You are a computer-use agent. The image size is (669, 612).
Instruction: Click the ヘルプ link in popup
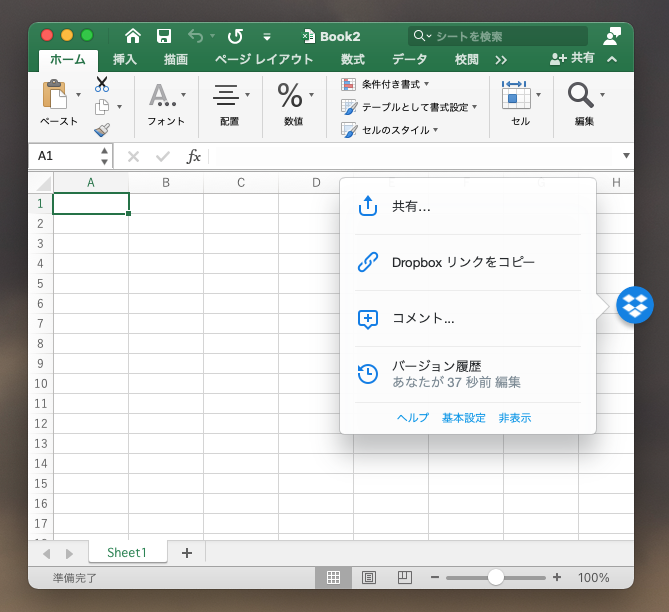point(413,418)
